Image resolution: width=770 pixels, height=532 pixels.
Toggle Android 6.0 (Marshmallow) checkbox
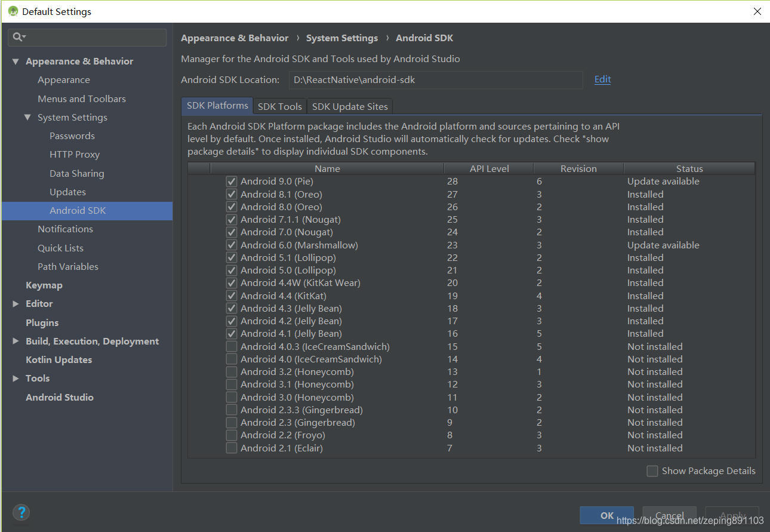coord(232,245)
